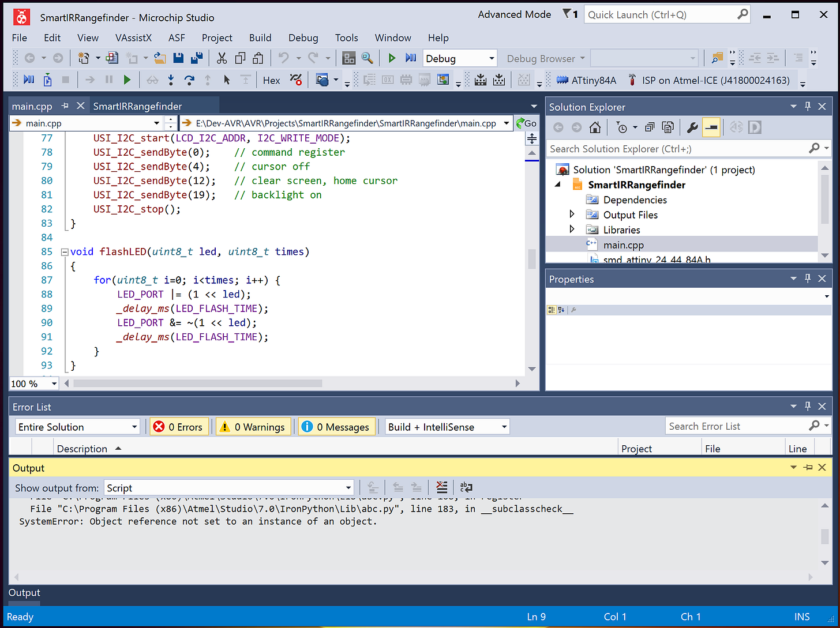840x628 pixels.
Task: Click the Save All toolbar icon
Action: click(x=197, y=58)
